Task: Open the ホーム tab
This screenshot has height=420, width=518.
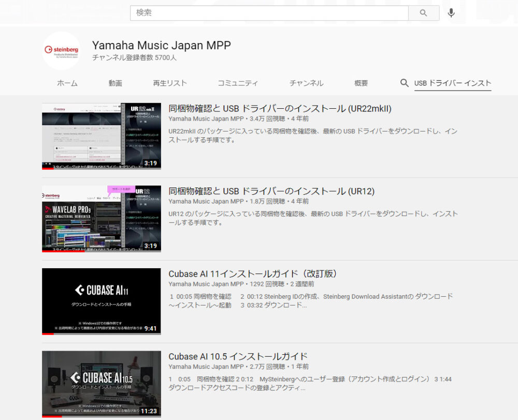Action: [x=67, y=83]
